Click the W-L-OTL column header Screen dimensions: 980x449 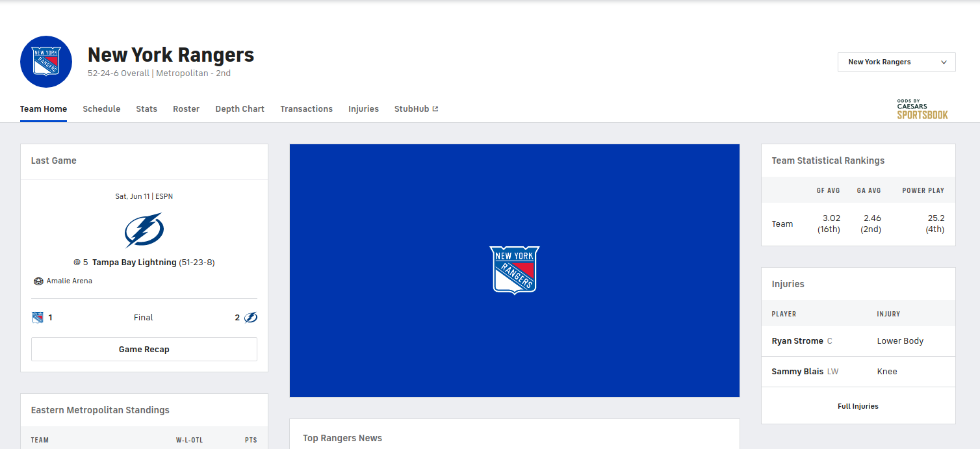pos(189,440)
